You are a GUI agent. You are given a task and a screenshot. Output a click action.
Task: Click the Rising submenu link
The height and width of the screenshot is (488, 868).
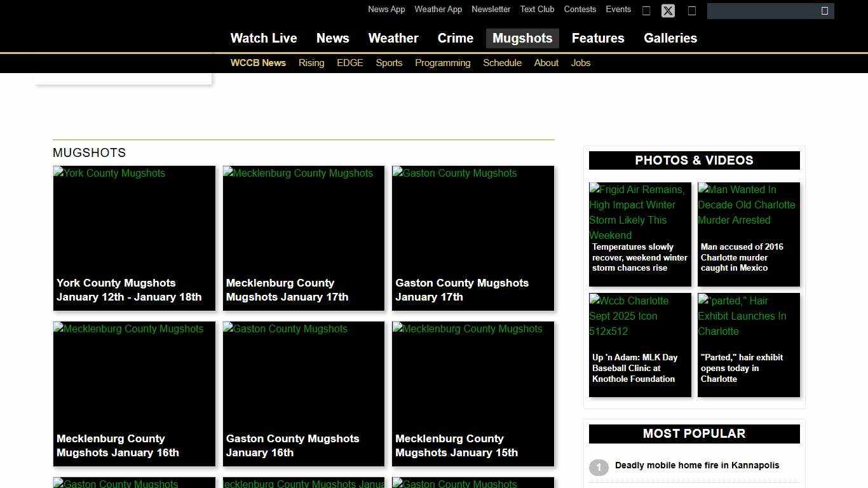(311, 63)
